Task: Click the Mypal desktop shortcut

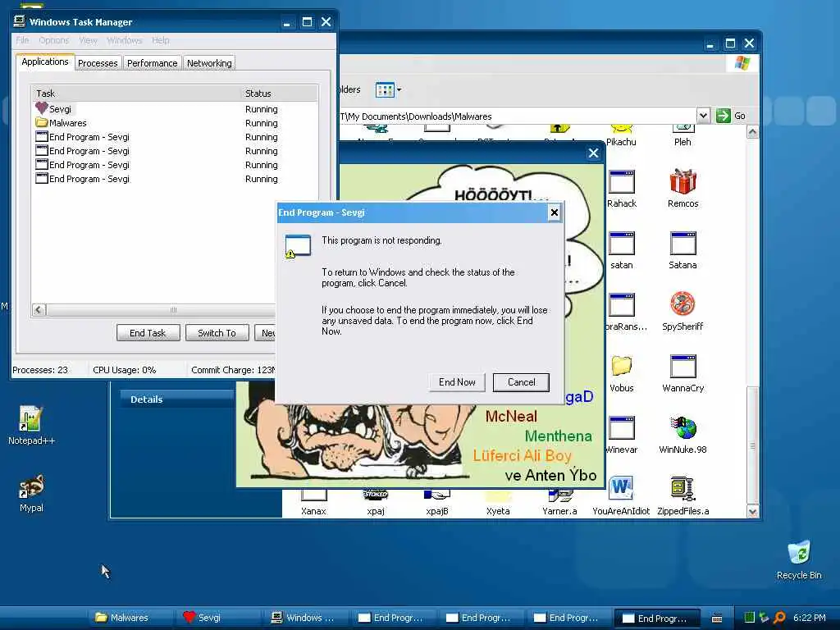Action: [31, 493]
